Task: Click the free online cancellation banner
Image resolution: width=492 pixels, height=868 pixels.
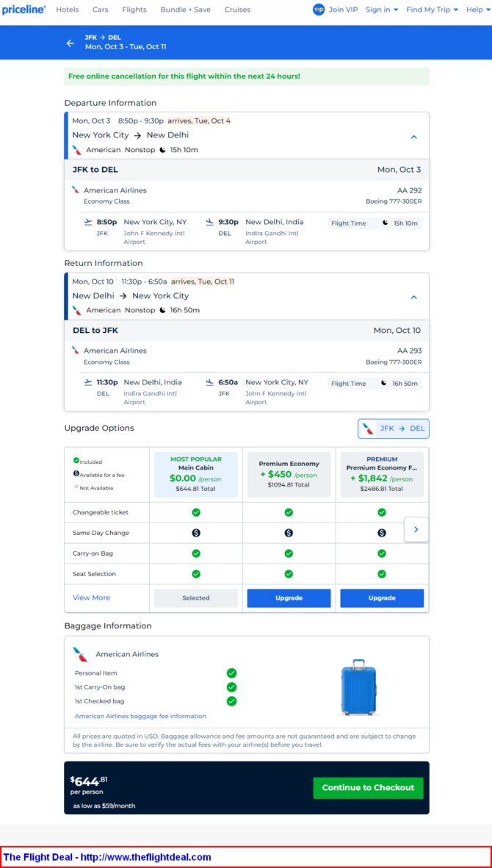Action: click(x=247, y=76)
